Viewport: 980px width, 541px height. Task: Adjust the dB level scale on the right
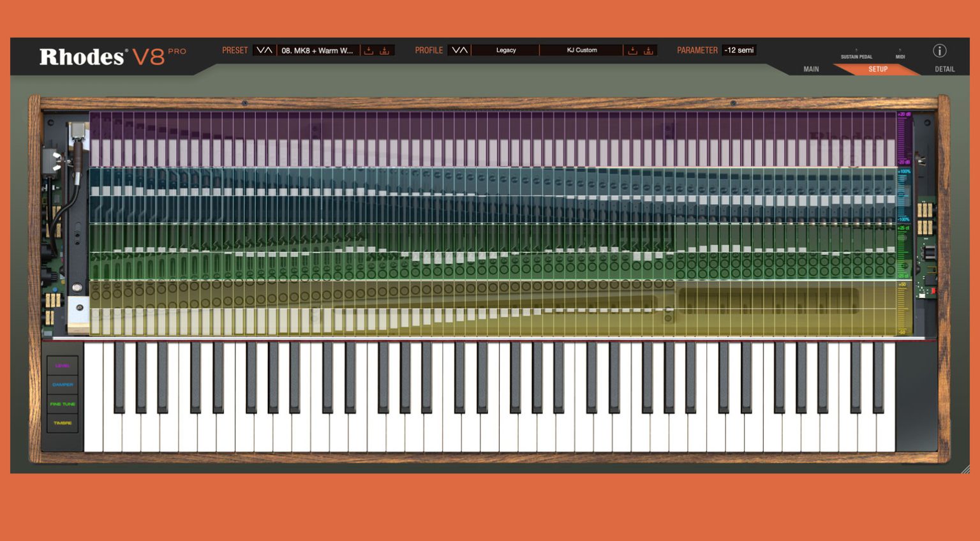tap(902, 137)
